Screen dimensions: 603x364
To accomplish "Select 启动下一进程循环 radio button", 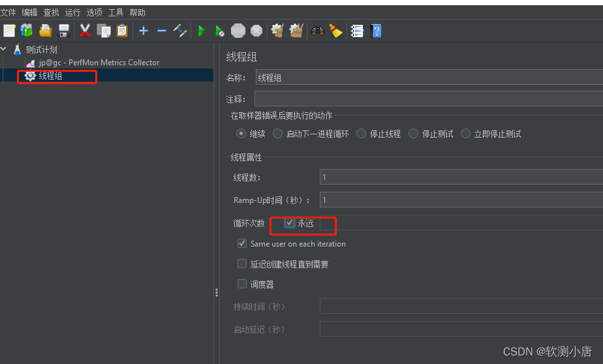I will [x=277, y=134].
